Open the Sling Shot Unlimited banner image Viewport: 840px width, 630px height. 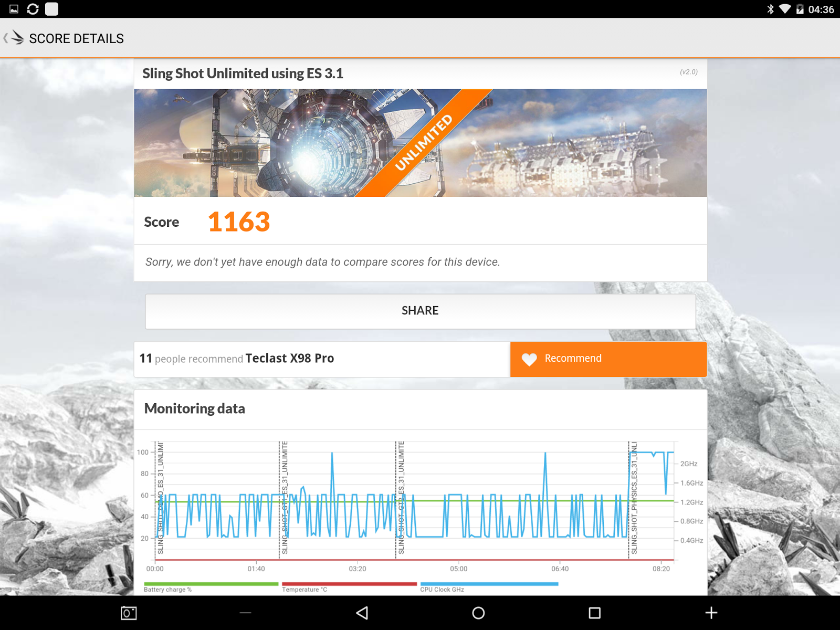point(421,143)
